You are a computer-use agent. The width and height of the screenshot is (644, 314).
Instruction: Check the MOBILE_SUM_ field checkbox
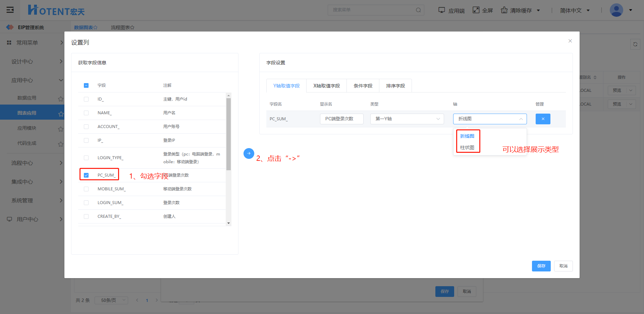pyautogui.click(x=86, y=189)
